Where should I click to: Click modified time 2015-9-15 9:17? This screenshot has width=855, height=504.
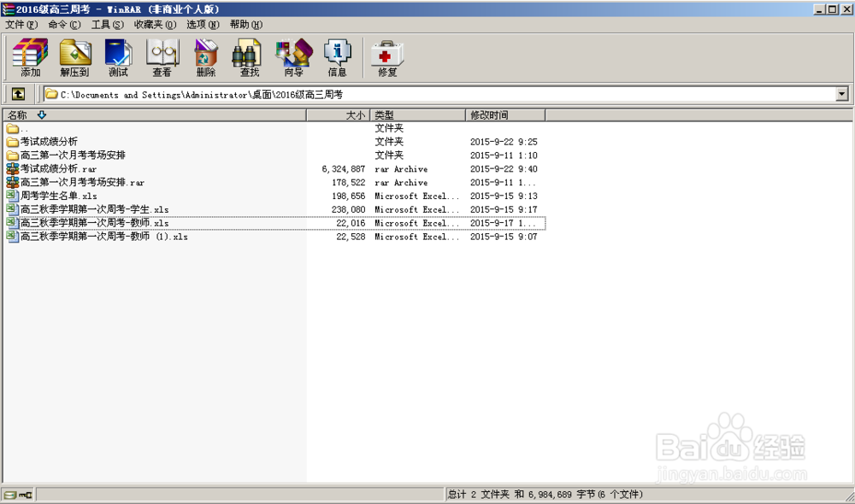click(x=504, y=209)
